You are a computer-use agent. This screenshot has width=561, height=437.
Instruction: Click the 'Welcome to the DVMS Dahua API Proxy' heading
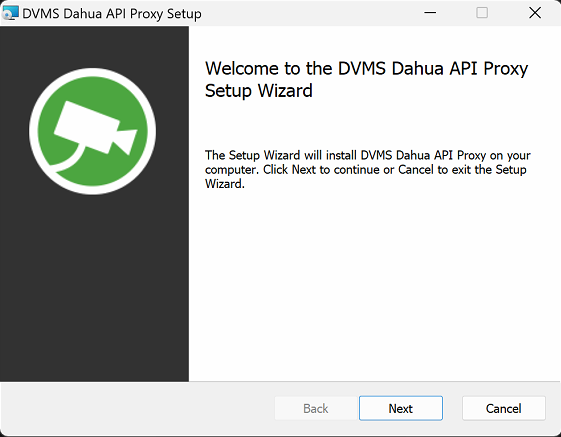(366, 68)
